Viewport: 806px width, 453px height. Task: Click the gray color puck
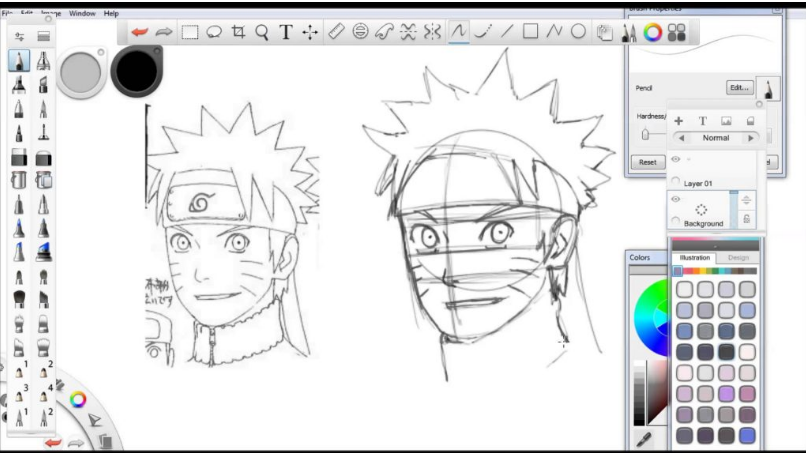point(81,73)
